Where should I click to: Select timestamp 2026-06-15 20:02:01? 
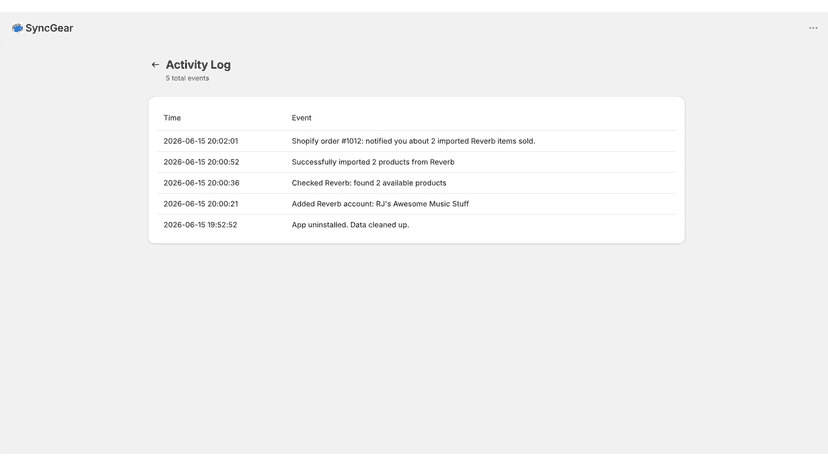[x=201, y=141]
